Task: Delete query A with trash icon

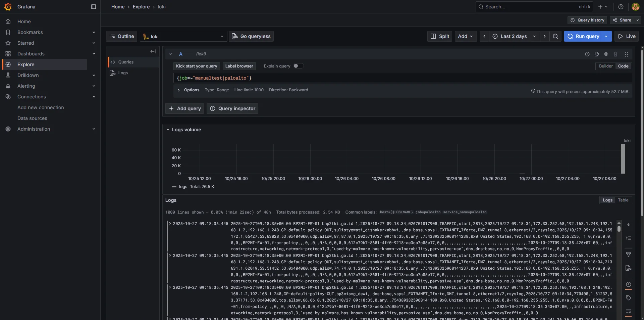Action: tap(615, 54)
